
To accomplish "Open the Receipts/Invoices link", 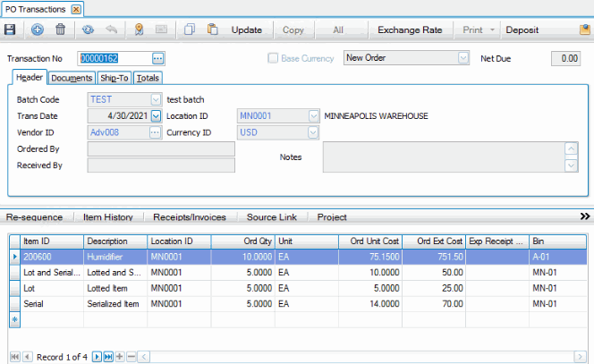I will click(x=189, y=216).
